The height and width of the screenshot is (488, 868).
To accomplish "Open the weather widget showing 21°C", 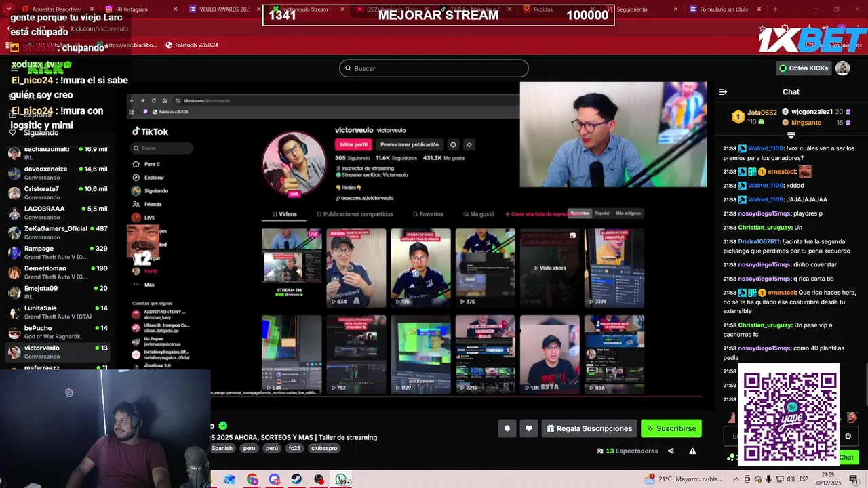I will [684, 479].
